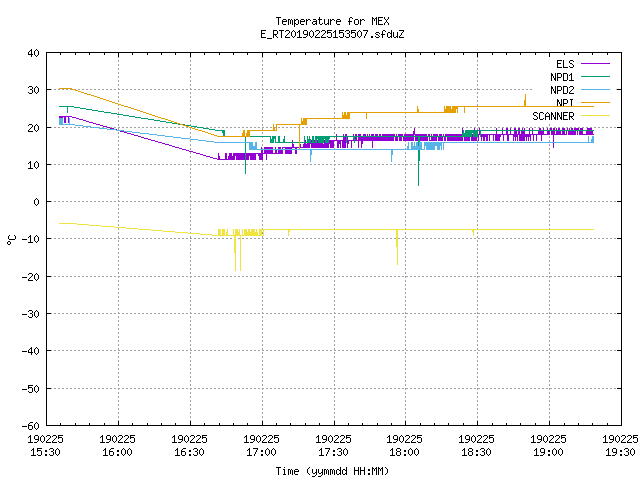Image resolution: width=640 pixels, height=480 pixels.
Task: Click the x-axis tick label 16:30
Action: pos(189,452)
